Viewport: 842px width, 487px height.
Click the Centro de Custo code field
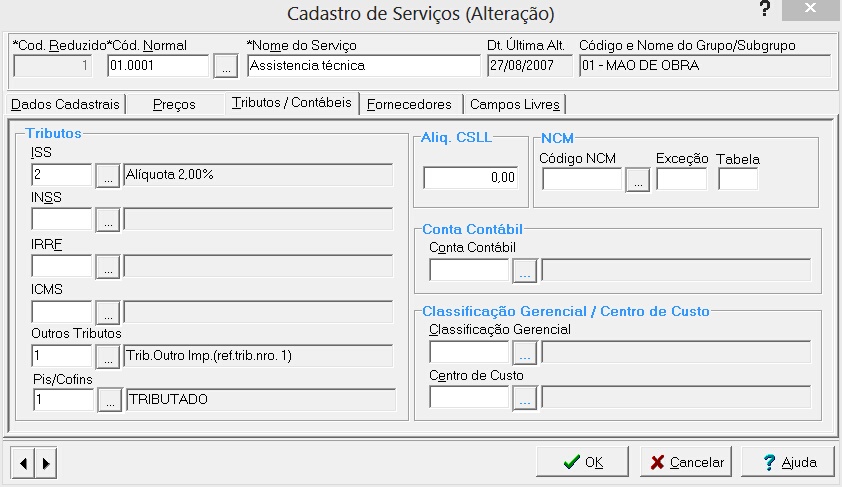coord(469,397)
